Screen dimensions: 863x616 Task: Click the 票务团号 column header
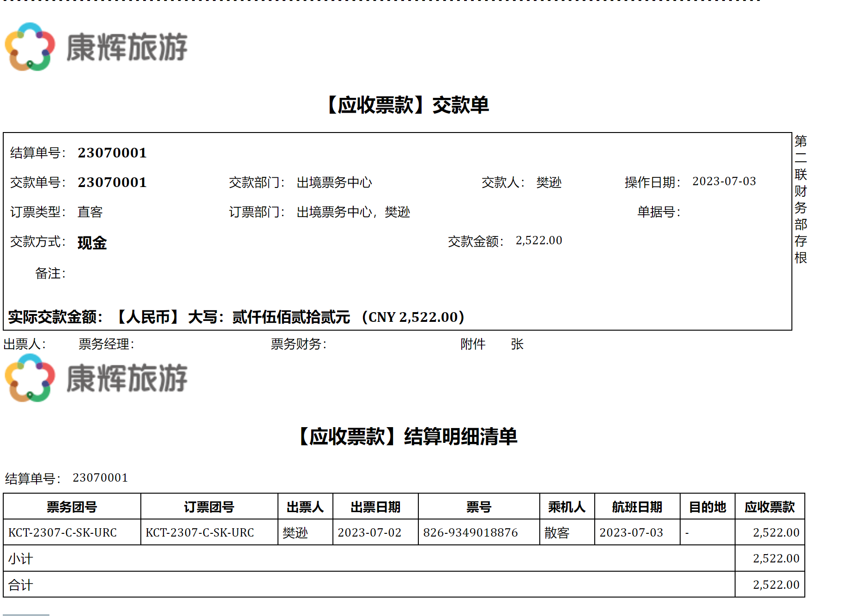tap(72, 507)
